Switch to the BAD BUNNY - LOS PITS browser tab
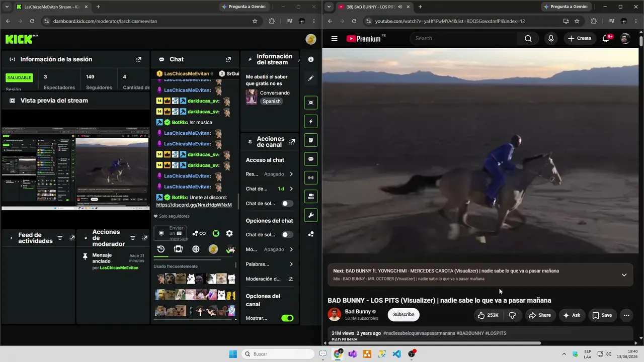This screenshot has height=362, width=644. click(373, 7)
